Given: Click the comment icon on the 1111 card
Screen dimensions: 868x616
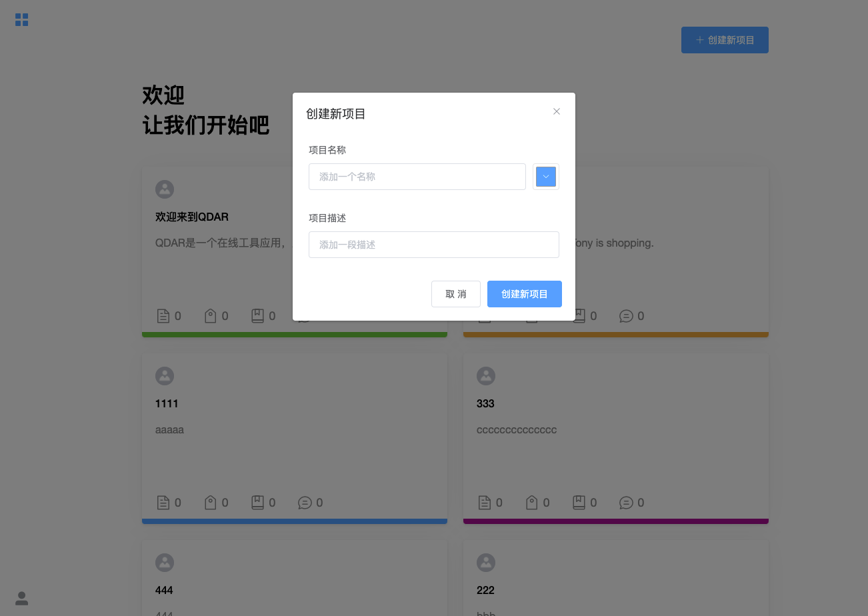Looking at the screenshot, I should coord(305,503).
